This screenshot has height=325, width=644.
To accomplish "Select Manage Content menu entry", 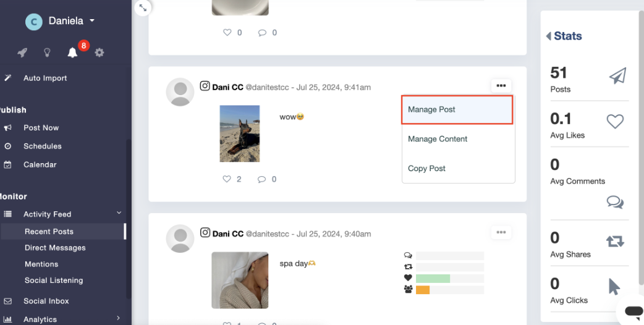I will (x=438, y=139).
